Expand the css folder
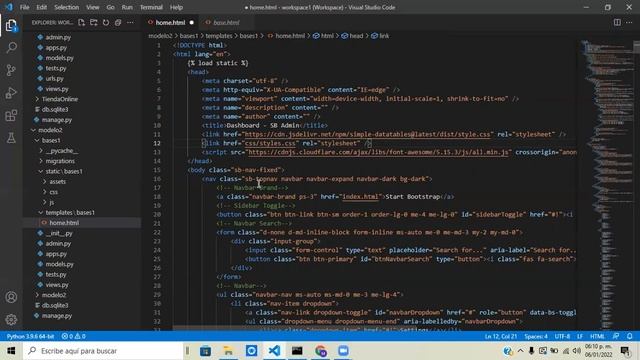Image resolution: width=640 pixels, height=360 pixels. pyautogui.click(x=53, y=192)
